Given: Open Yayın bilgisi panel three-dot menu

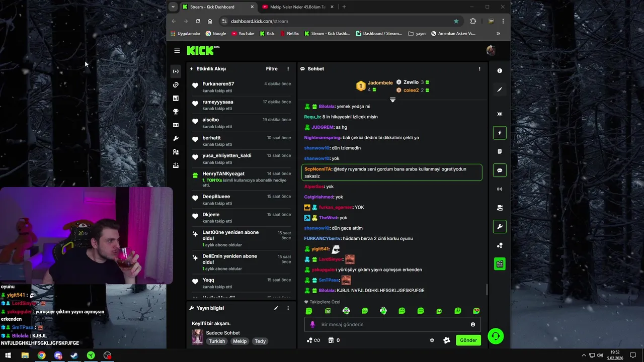Looking at the screenshot, I should click(x=288, y=308).
